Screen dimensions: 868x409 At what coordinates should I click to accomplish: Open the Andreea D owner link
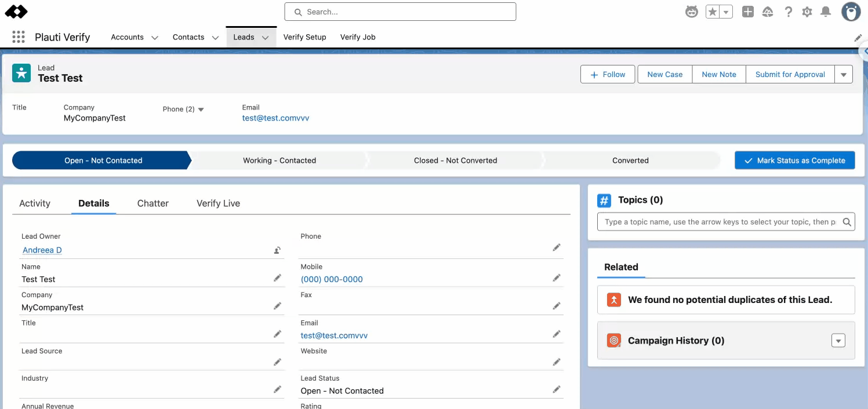42,250
